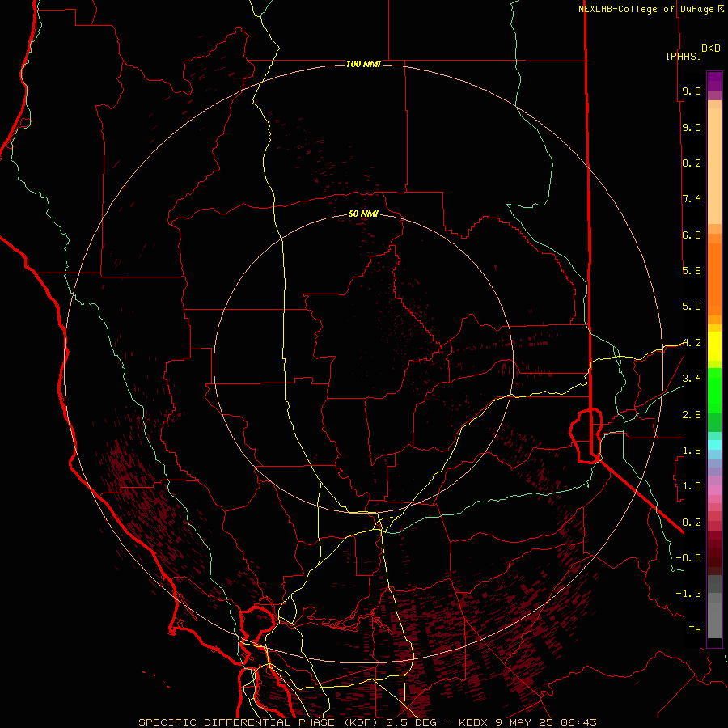
Task: Click the 50 NMI range ring label
Action: (363, 214)
